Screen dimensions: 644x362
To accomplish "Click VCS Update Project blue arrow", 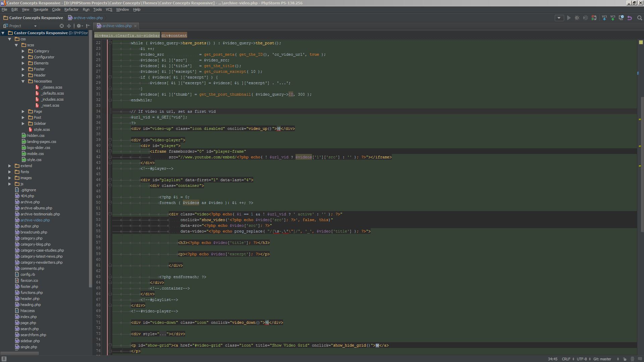I will [x=604, y=18].
